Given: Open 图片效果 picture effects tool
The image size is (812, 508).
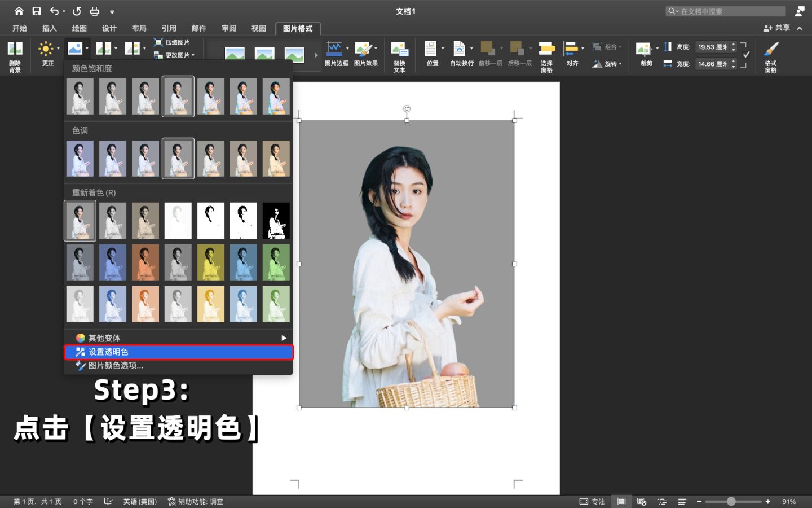Looking at the screenshot, I should click(366, 54).
